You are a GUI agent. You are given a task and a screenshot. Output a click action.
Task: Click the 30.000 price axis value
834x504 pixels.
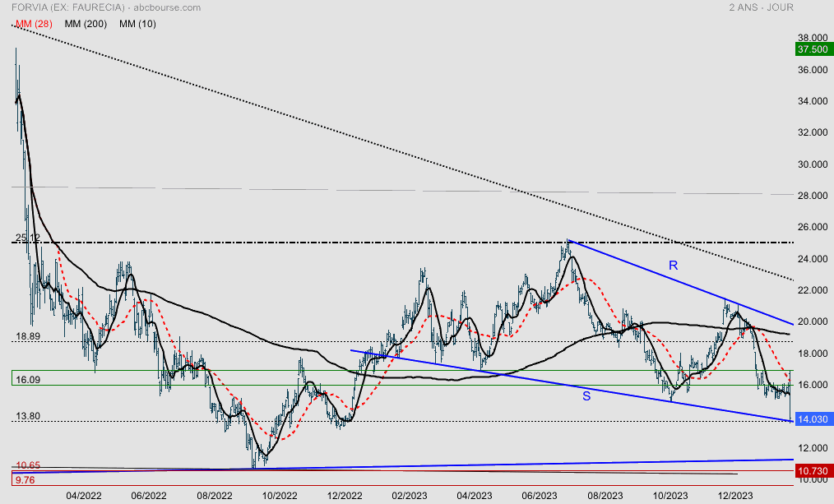tap(813, 164)
